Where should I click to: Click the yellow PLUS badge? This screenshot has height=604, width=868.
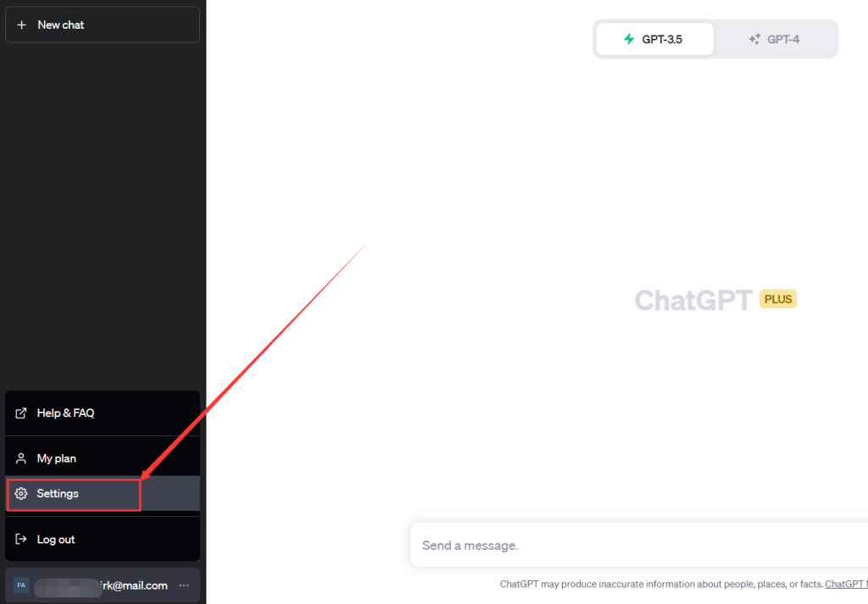click(x=778, y=299)
